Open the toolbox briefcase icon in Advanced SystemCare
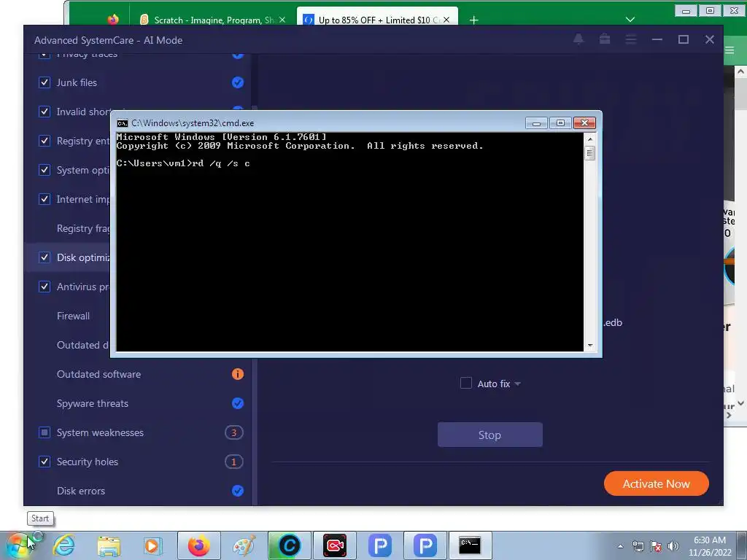747x560 pixels. coord(605,39)
